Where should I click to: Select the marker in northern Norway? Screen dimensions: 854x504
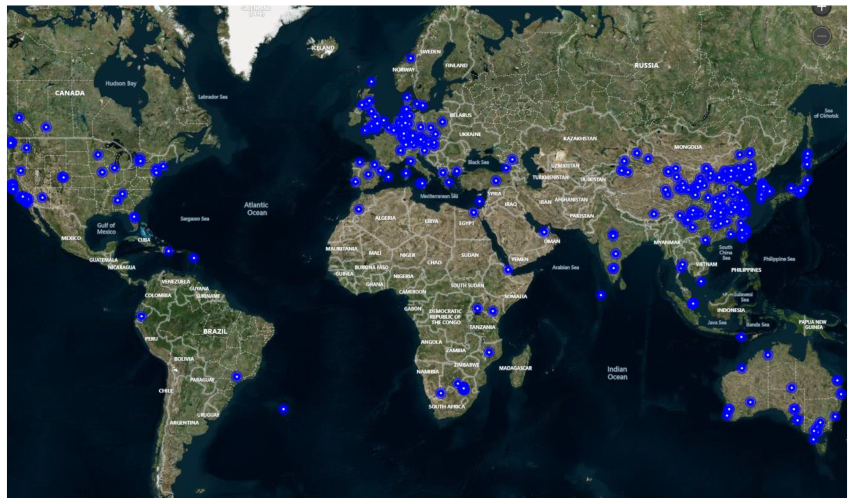pos(411,58)
